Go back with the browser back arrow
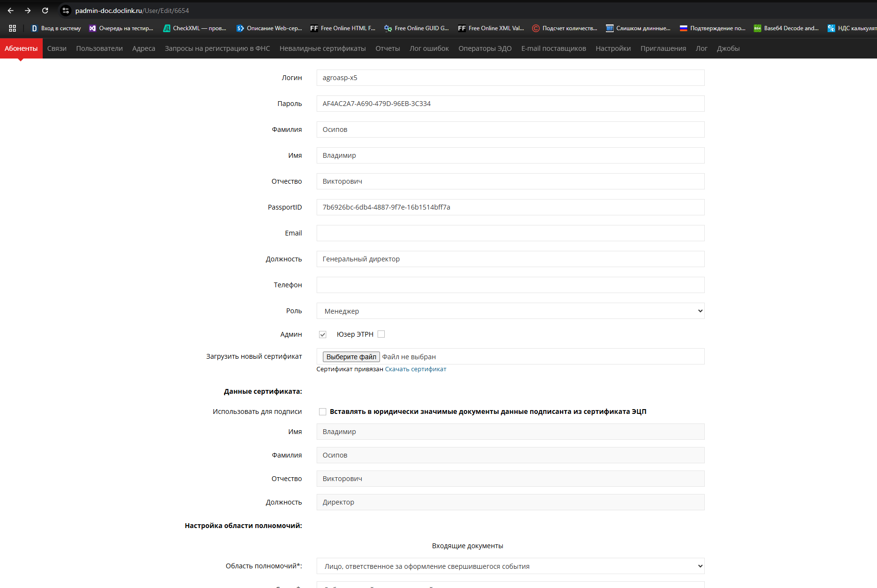 pyautogui.click(x=11, y=11)
